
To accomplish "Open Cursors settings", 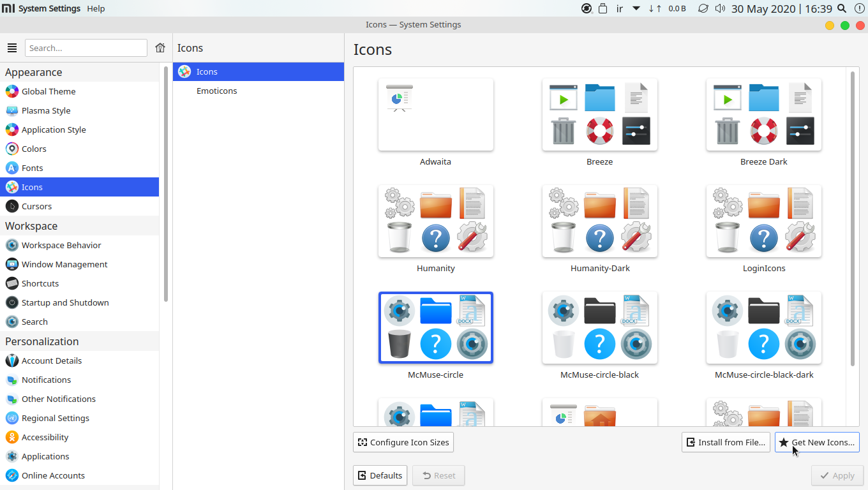I will click(x=36, y=206).
